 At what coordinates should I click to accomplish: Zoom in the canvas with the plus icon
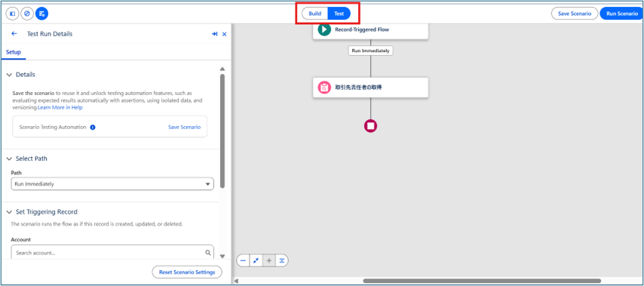[x=269, y=260]
